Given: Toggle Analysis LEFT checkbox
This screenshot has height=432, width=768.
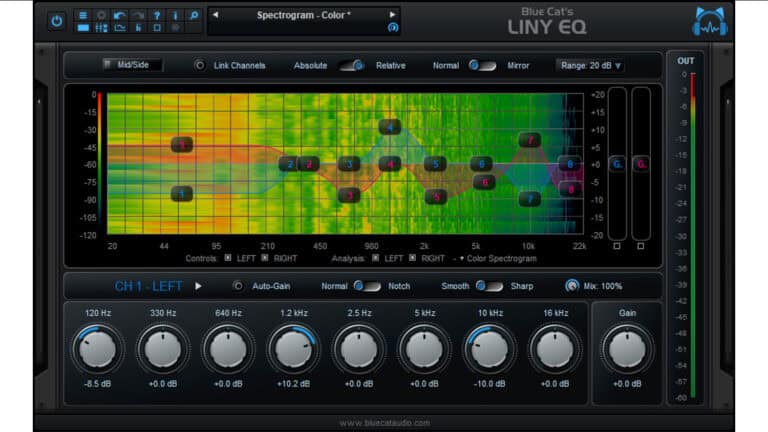Looking at the screenshot, I should pyautogui.click(x=375, y=258).
